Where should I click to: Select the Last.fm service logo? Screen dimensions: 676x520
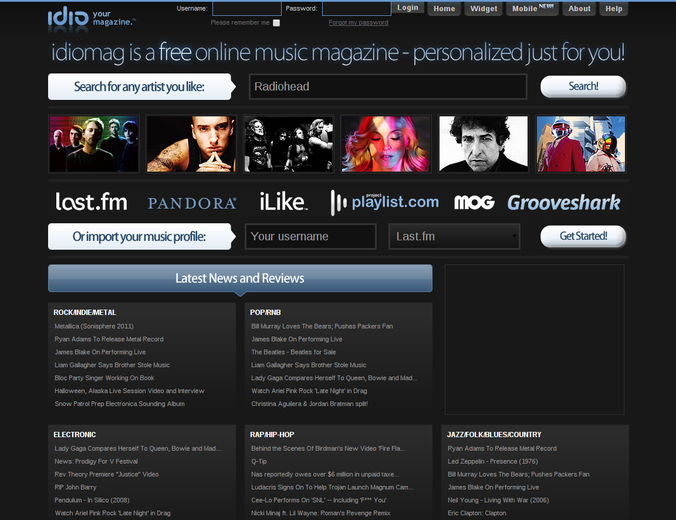91,202
